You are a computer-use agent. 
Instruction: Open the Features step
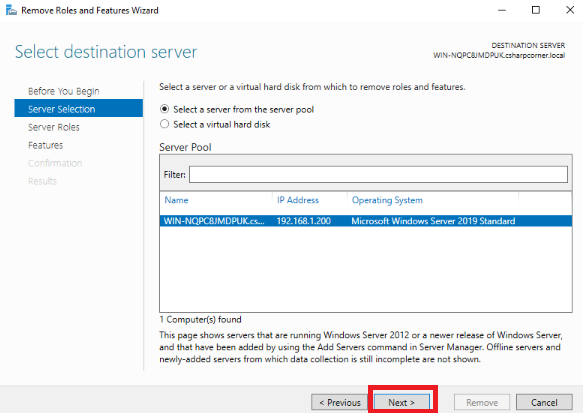pyautogui.click(x=45, y=145)
